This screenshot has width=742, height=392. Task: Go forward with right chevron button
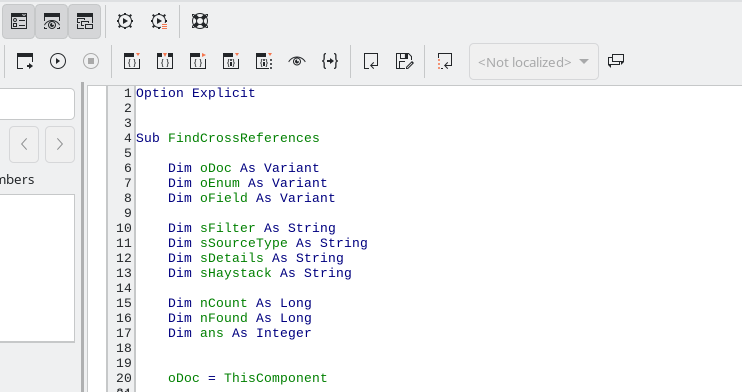click(x=60, y=144)
